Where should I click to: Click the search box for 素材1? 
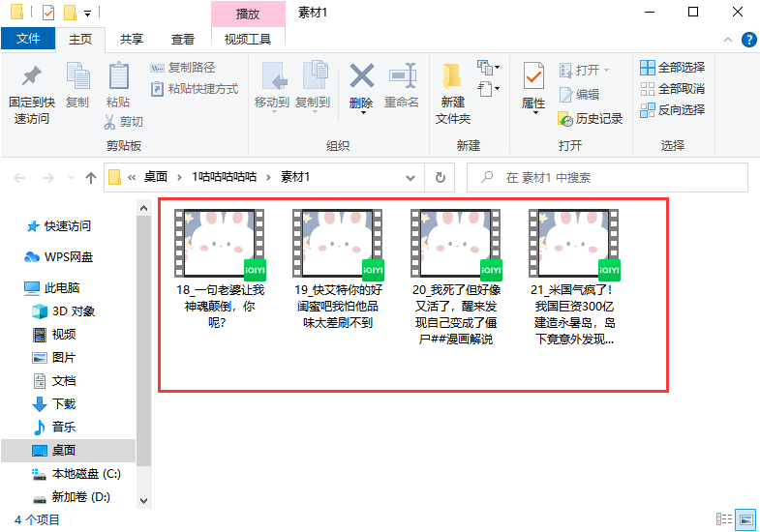tap(607, 178)
